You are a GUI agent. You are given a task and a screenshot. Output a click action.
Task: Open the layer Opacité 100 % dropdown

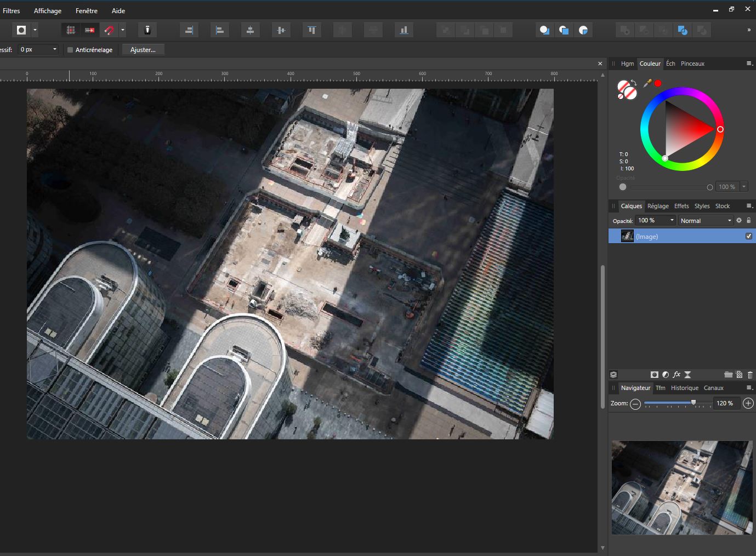pos(656,220)
